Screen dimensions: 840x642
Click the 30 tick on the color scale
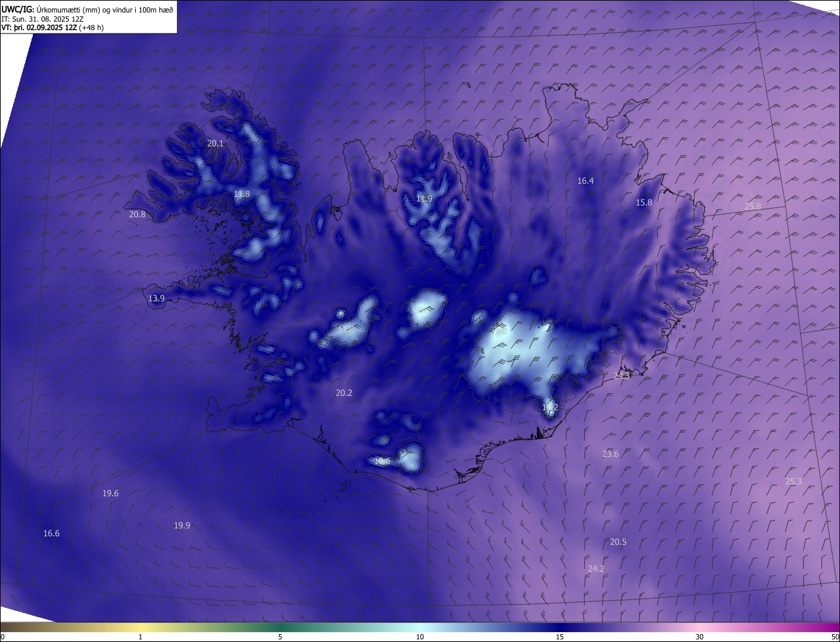coord(700,637)
